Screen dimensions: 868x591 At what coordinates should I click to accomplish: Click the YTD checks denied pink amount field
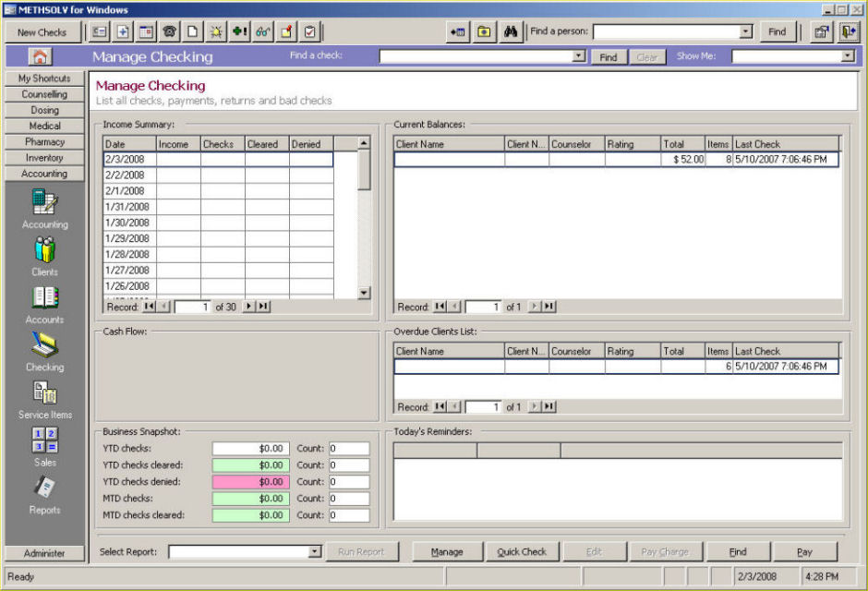250,481
